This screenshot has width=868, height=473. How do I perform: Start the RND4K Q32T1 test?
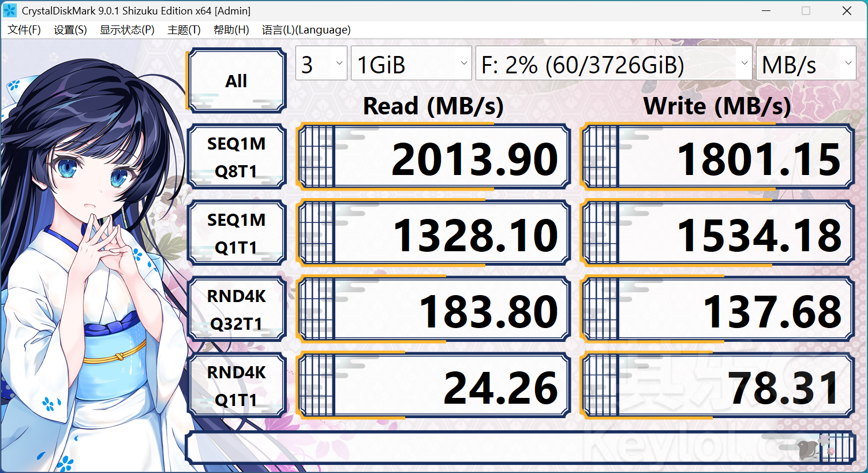(x=236, y=309)
